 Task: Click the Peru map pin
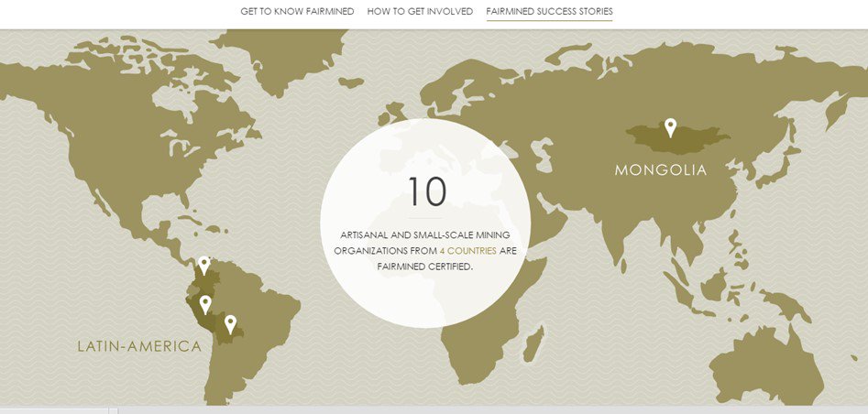click(x=205, y=305)
